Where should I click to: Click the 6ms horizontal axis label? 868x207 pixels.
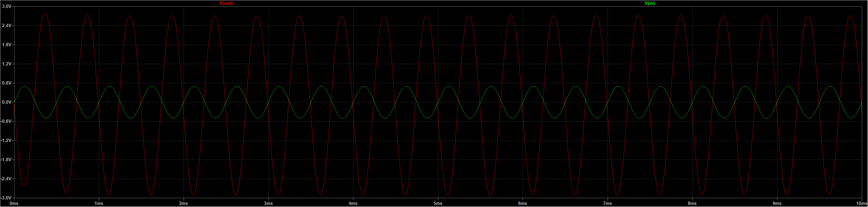(523, 204)
